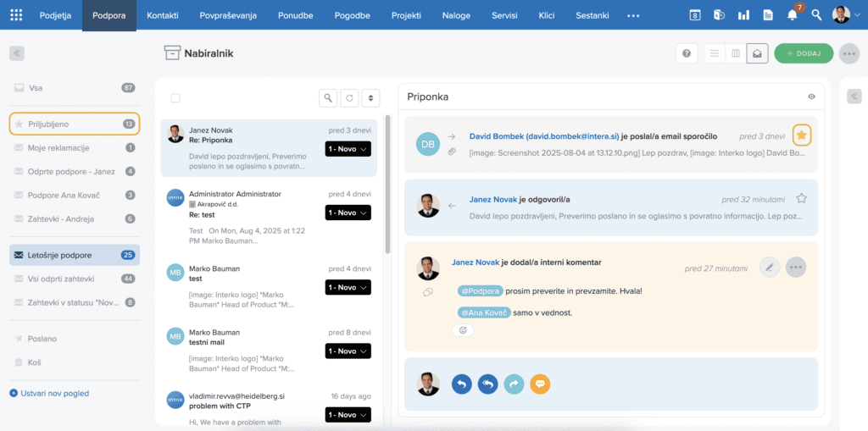
Task: Click the blue reply arrow icon
Action: [x=461, y=384]
